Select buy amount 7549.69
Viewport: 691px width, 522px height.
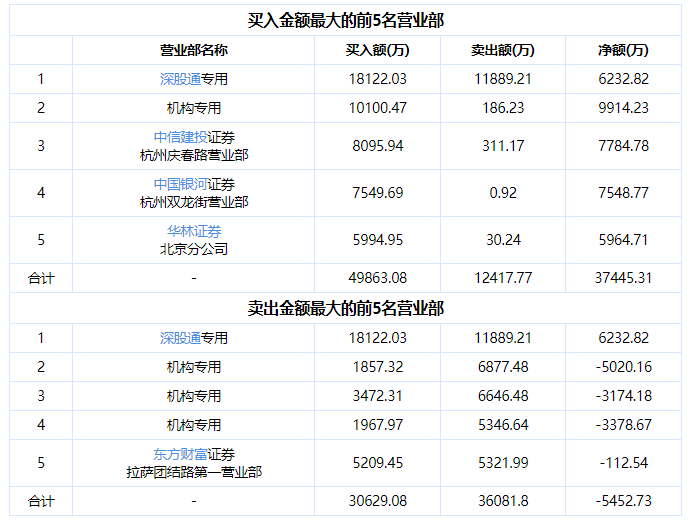(x=378, y=193)
